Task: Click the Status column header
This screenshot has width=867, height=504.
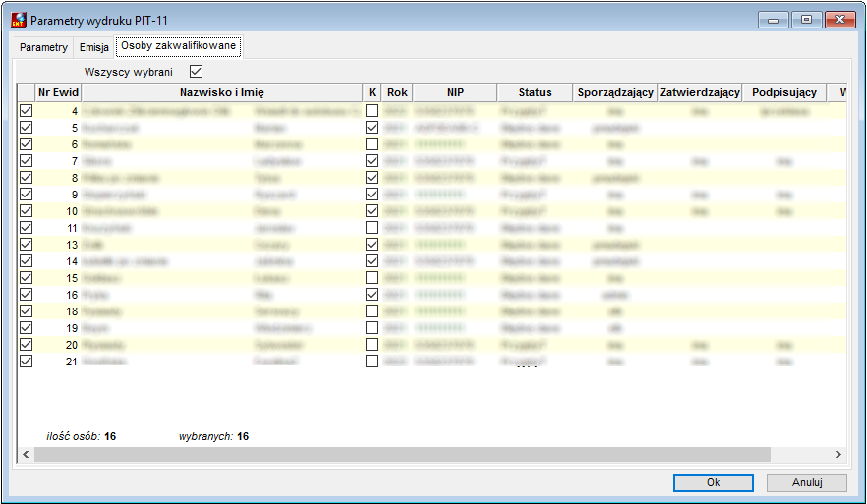Action: click(535, 92)
